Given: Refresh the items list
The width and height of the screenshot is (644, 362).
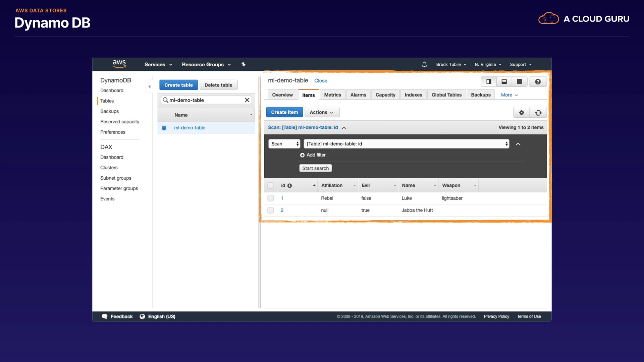Looking at the screenshot, I should click(x=538, y=113).
